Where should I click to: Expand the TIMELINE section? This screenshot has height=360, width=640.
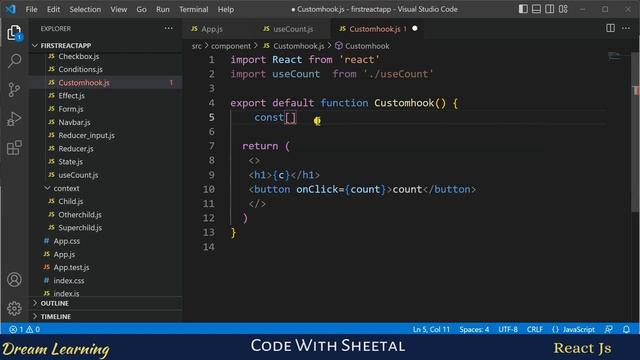(106, 316)
